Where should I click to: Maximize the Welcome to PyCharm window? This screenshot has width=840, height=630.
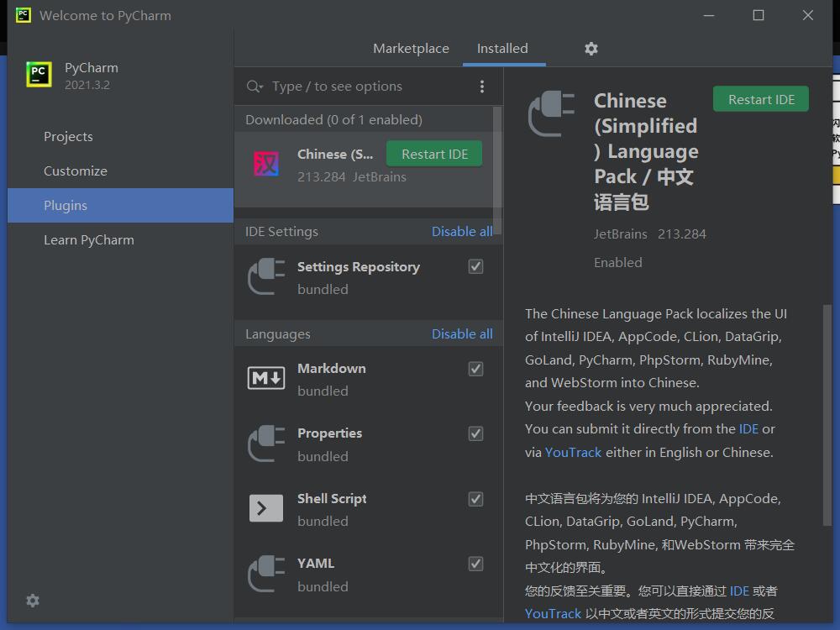(758, 15)
